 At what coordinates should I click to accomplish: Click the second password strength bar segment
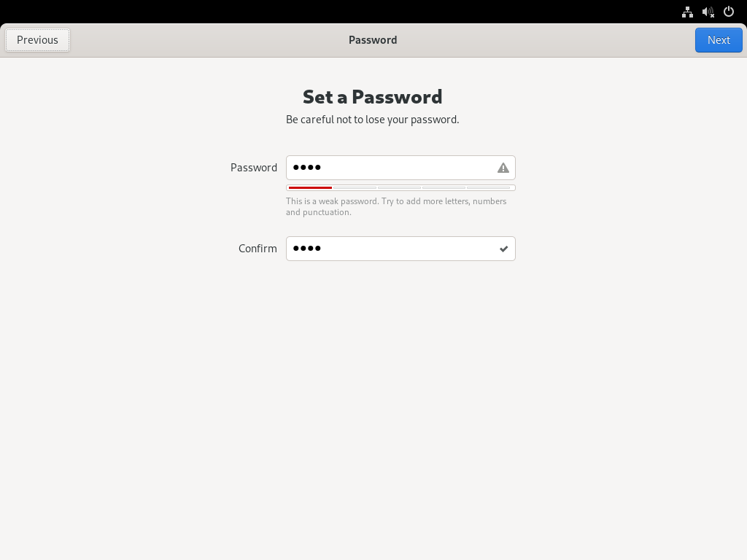(355, 188)
